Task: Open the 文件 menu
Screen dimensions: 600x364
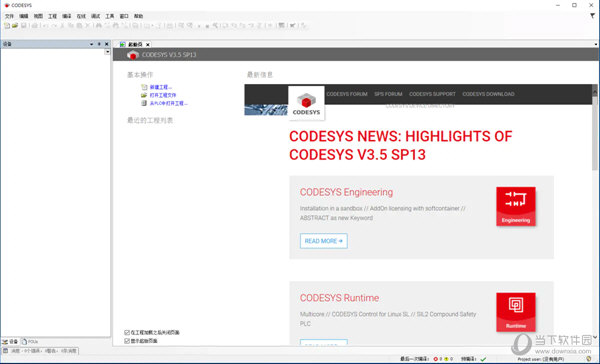Action: [9, 16]
